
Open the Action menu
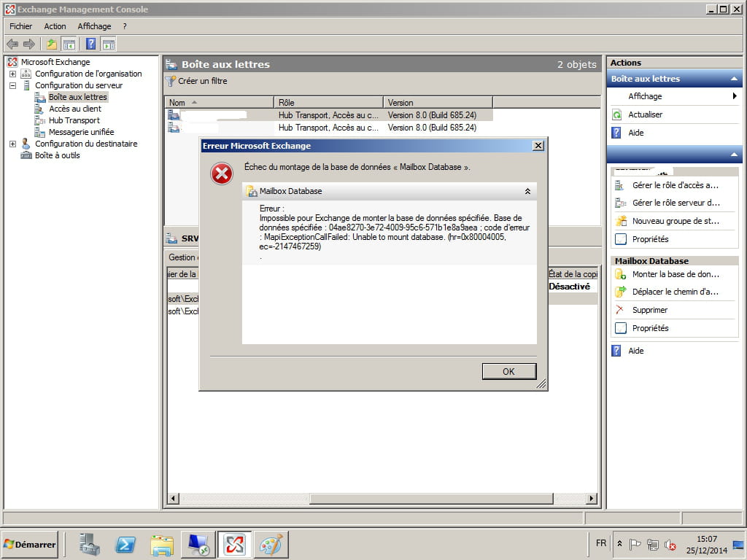tap(55, 26)
